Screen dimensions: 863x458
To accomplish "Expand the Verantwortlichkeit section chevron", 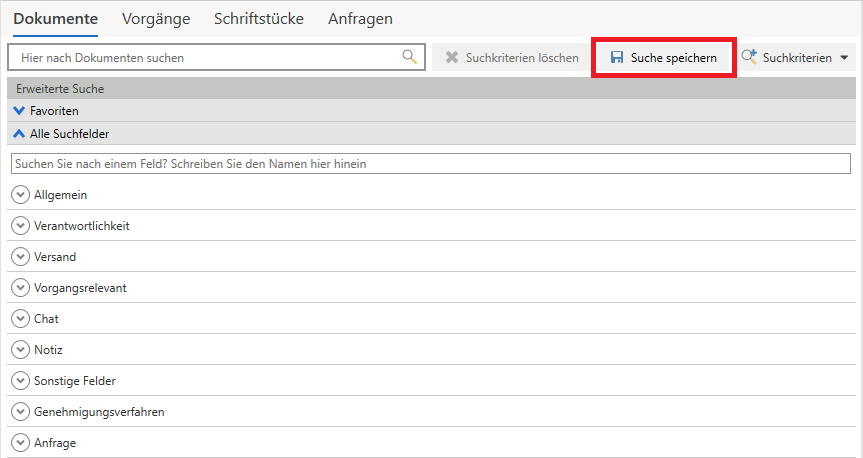I will tap(20, 225).
